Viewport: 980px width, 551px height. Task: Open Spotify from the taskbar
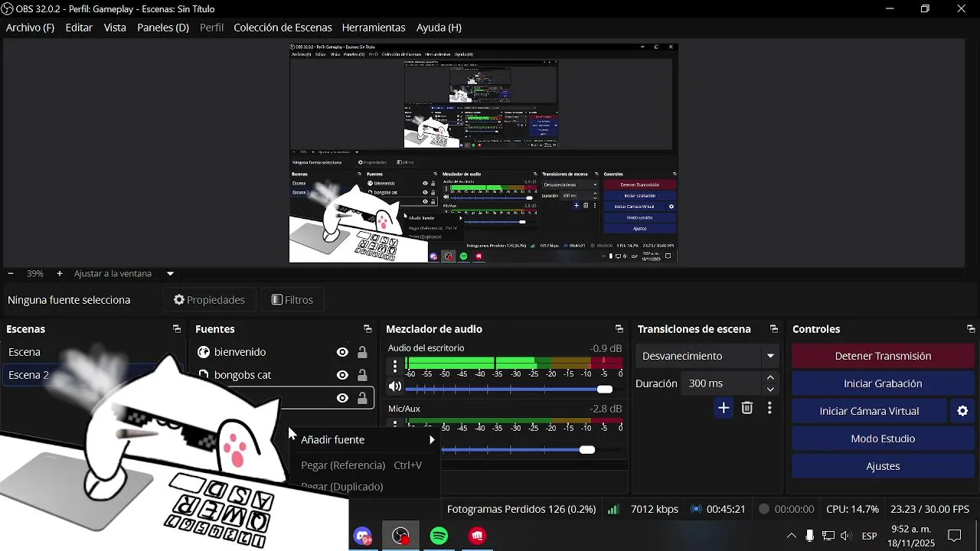tap(439, 536)
